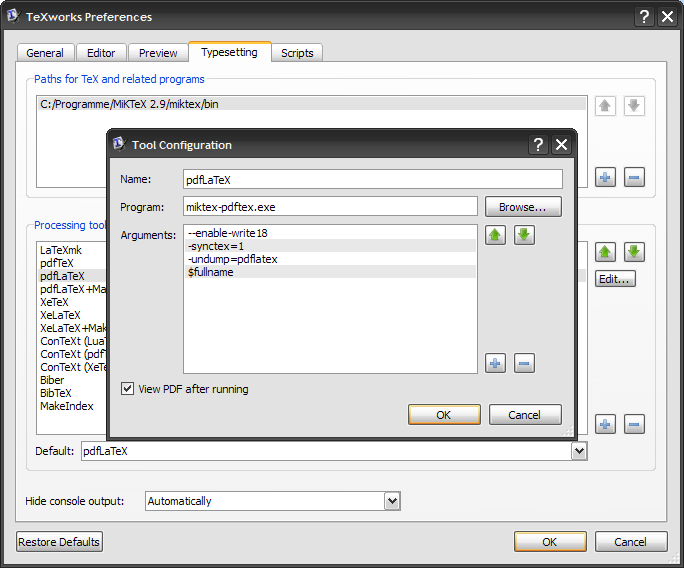
Task: Remove the selected processing tool
Action: pyautogui.click(x=634, y=424)
